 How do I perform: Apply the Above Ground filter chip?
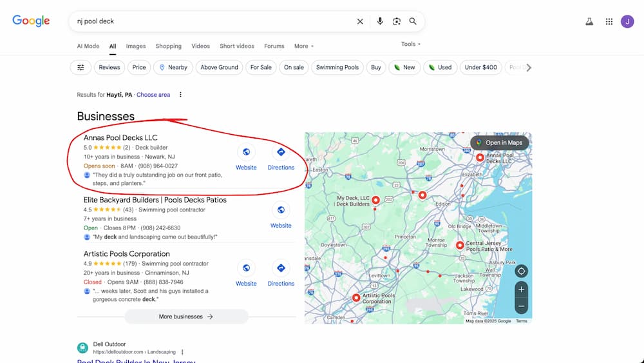click(220, 68)
